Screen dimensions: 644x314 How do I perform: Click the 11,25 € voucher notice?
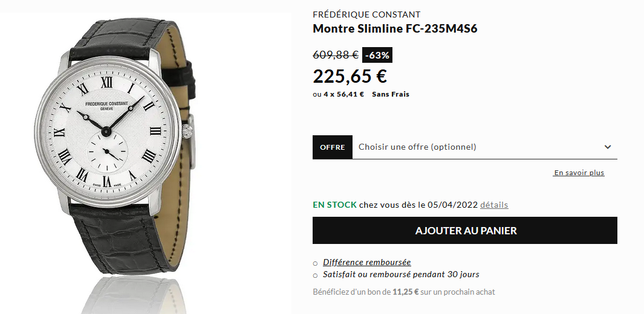(404, 292)
